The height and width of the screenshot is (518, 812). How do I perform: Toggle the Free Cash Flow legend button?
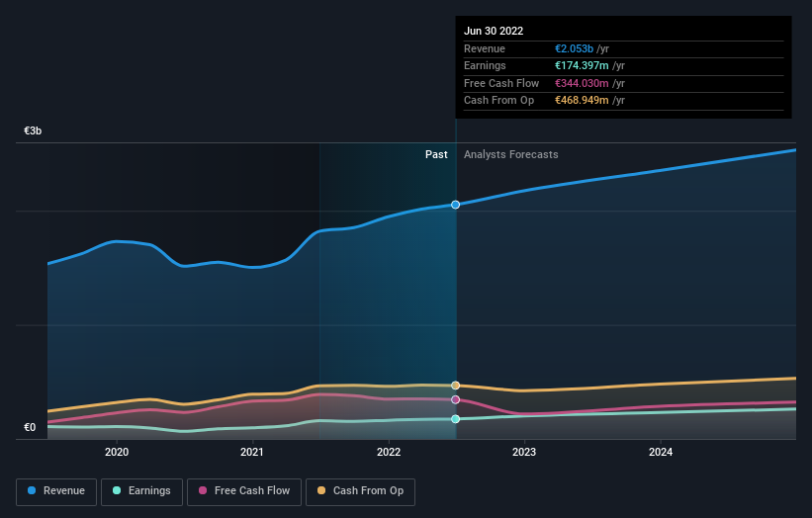tap(244, 491)
